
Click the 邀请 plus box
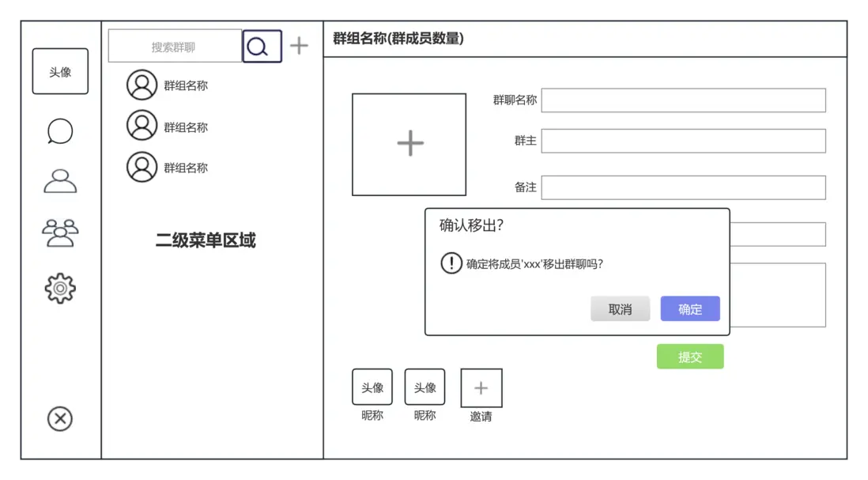(x=481, y=387)
